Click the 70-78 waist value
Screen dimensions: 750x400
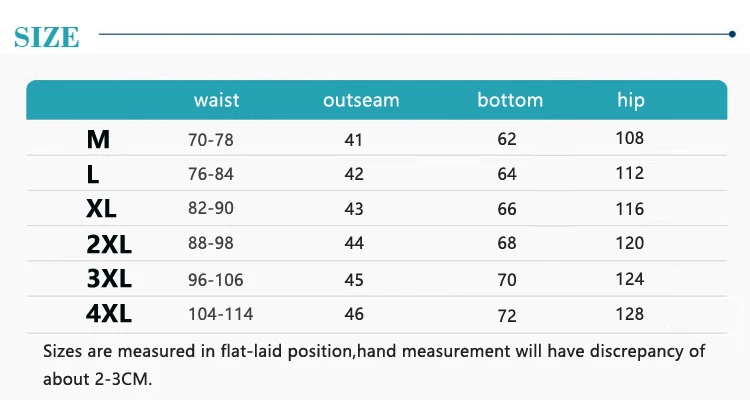pos(211,140)
